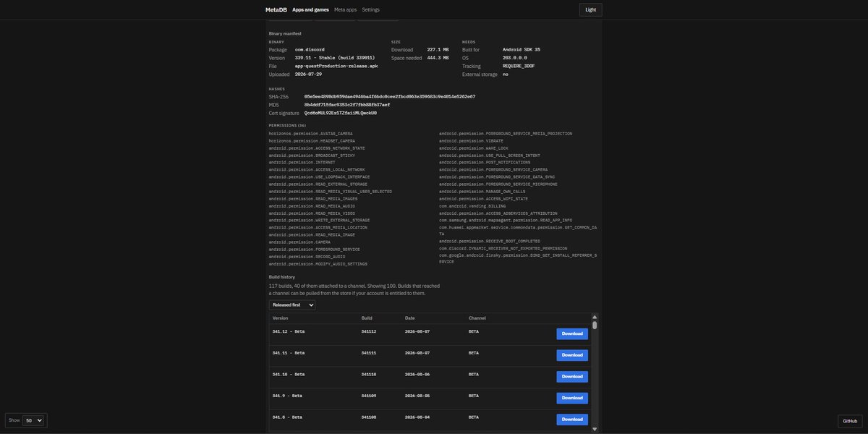Click the Date column header
The width and height of the screenshot is (868, 434).
coord(410,318)
